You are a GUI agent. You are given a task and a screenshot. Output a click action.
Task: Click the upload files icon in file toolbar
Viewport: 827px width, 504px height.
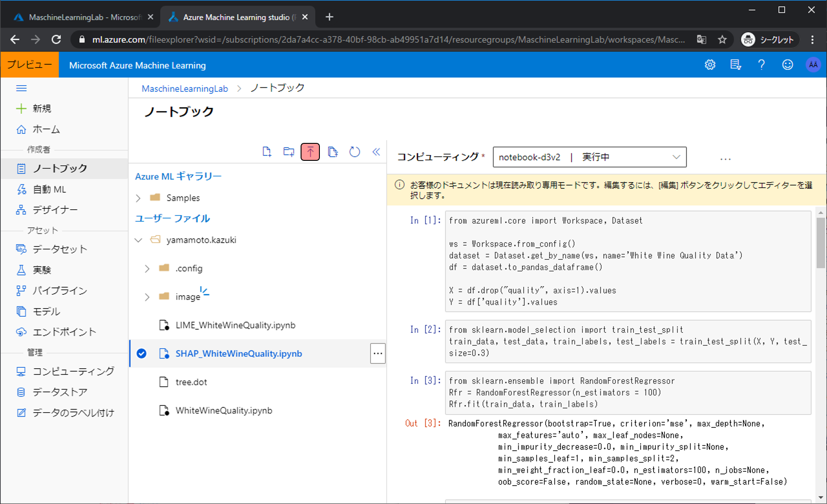310,152
